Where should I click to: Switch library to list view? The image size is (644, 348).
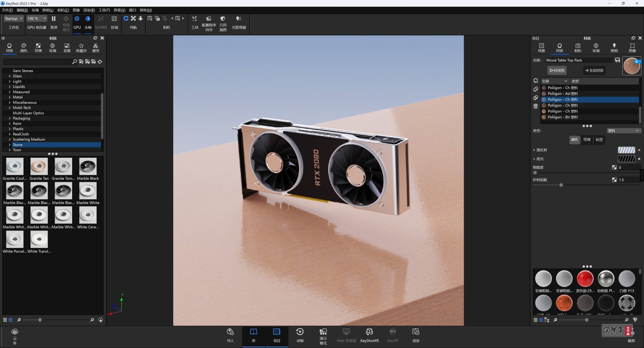pos(5,320)
